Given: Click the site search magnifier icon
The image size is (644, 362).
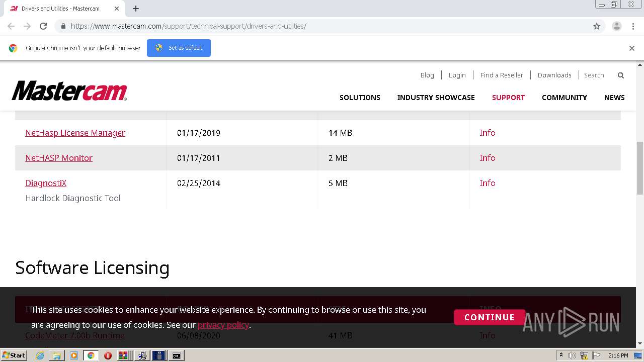Looking at the screenshot, I should (x=621, y=75).
